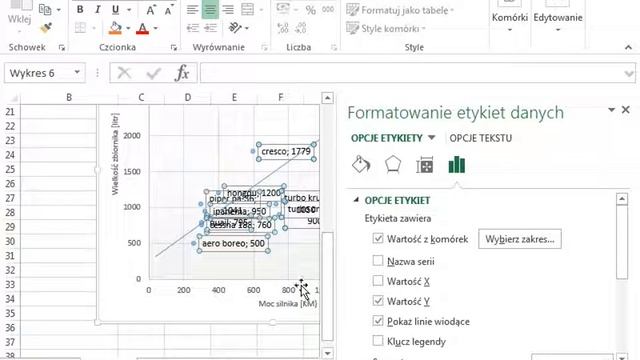Open the Name Box dropdown arrow
The image size is (640, 360).
77,73
